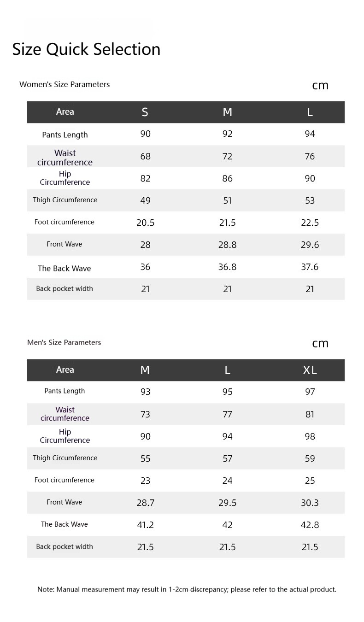The width and height of the screenshot is (364, 622).
Task: Click the manual measurement note text
Action: pos(187,589)
